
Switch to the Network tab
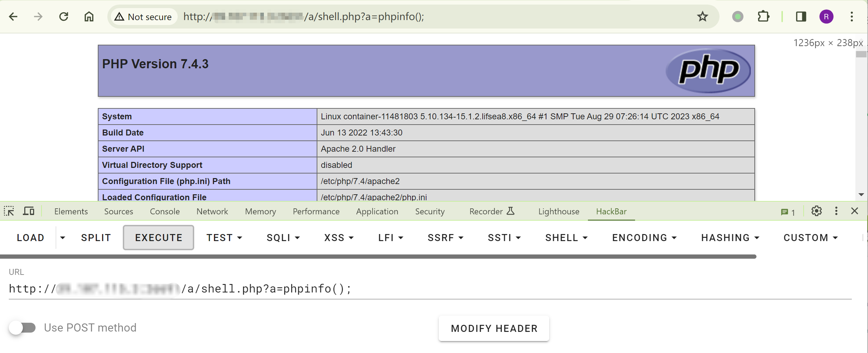tap(212, 212)
